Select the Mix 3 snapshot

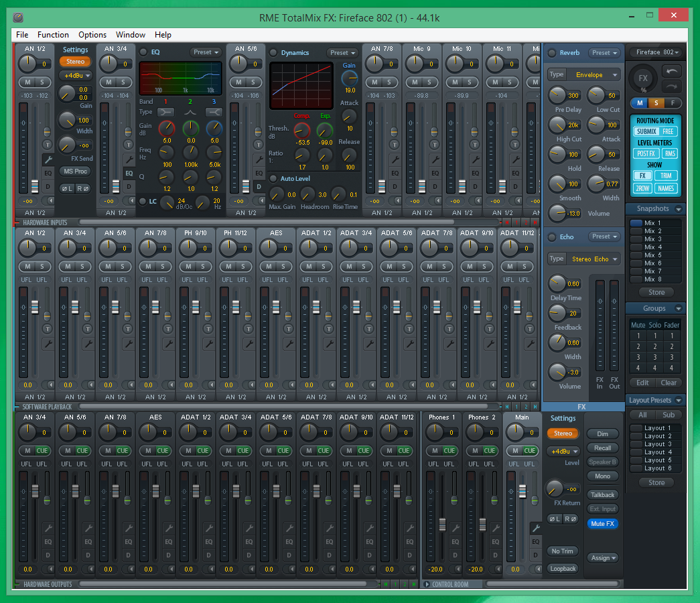[x=654, y=239]
